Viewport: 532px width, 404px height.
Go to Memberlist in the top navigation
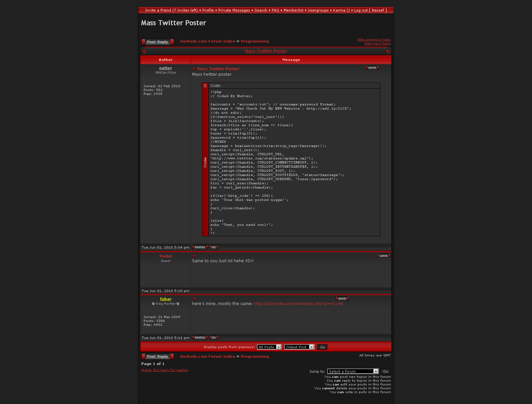(293, 10)
